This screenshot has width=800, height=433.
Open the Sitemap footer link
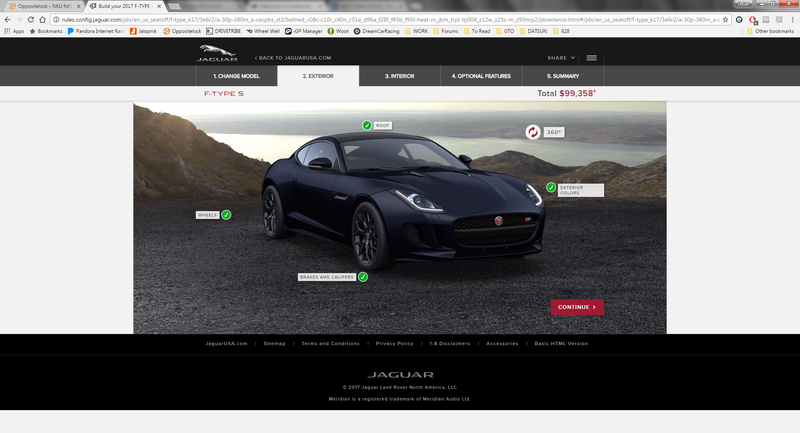(274, 343)
